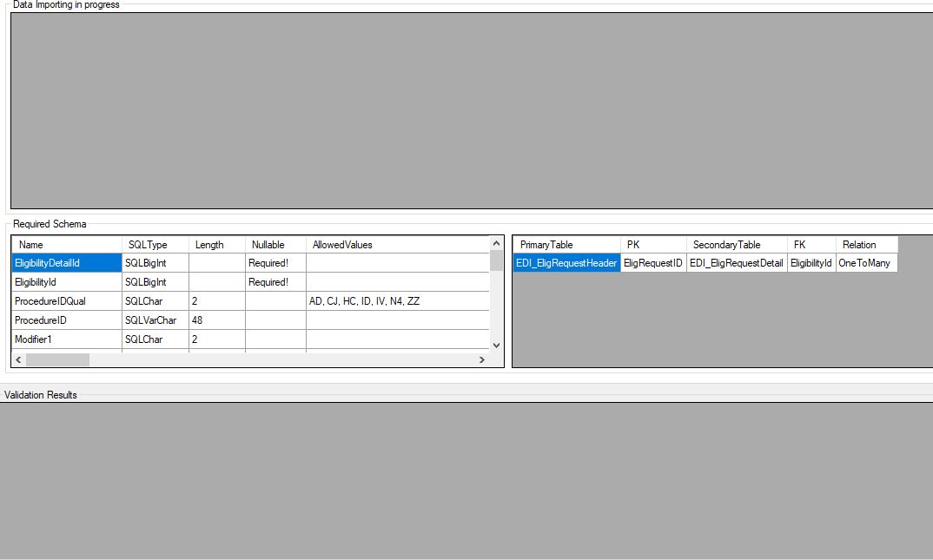Sort by the AllowedValues column header
The width and height of the screenshot is (933, 560).
click(x=398, y=244)
